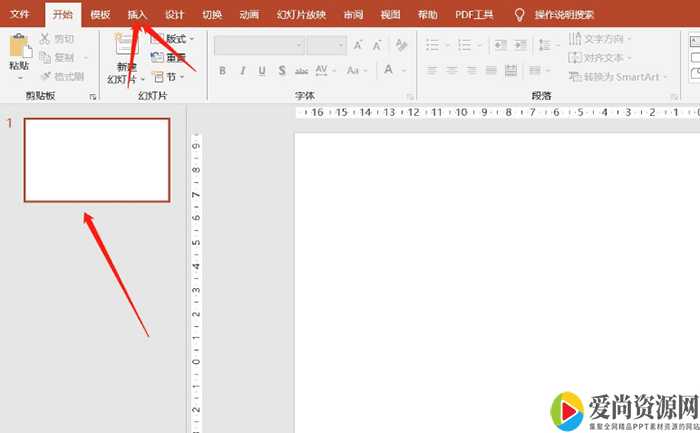Click the bullet list icon
The height and width of the screenshot is (433, 700).
click(433, 45)
